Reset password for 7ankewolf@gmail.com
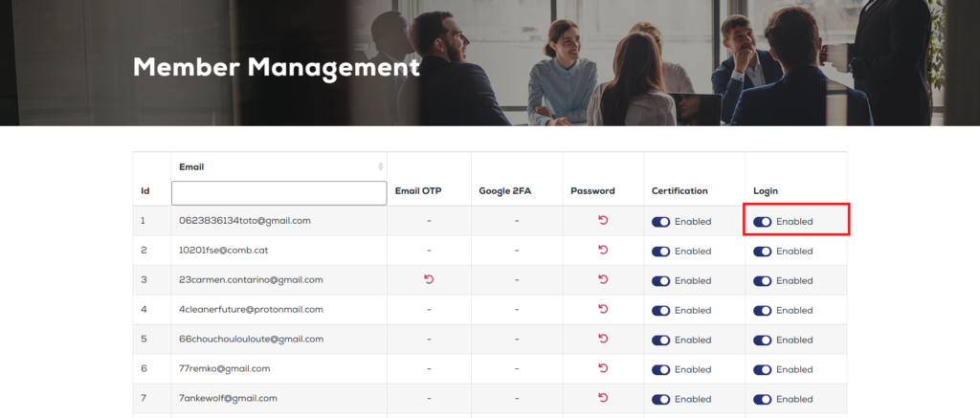This screenshot has height=418, width=980. (603, 397)
